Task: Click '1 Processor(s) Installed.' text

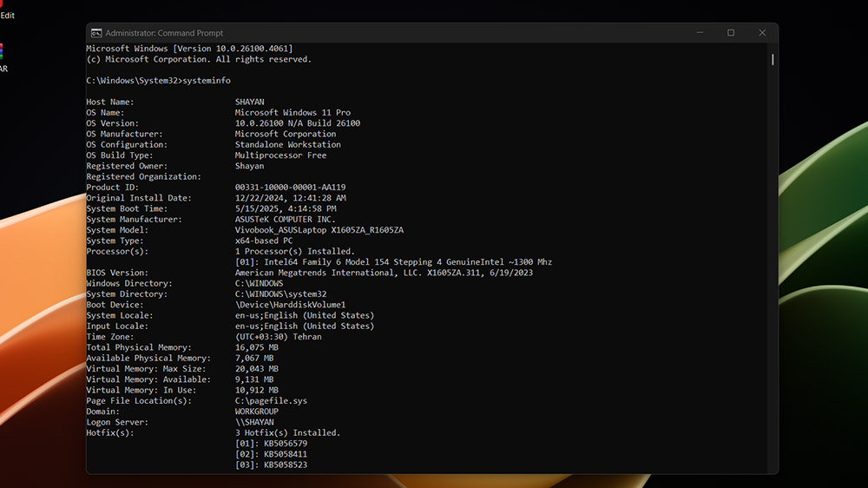Action: [295, 252]
